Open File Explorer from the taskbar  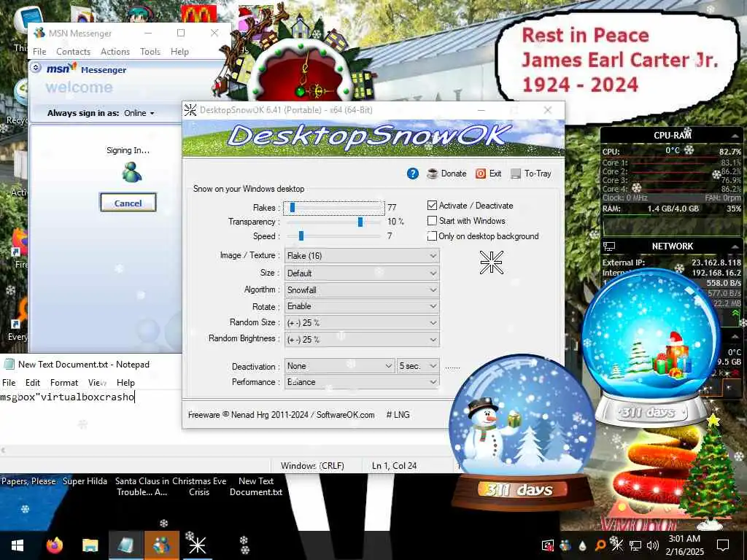point(90,545)
